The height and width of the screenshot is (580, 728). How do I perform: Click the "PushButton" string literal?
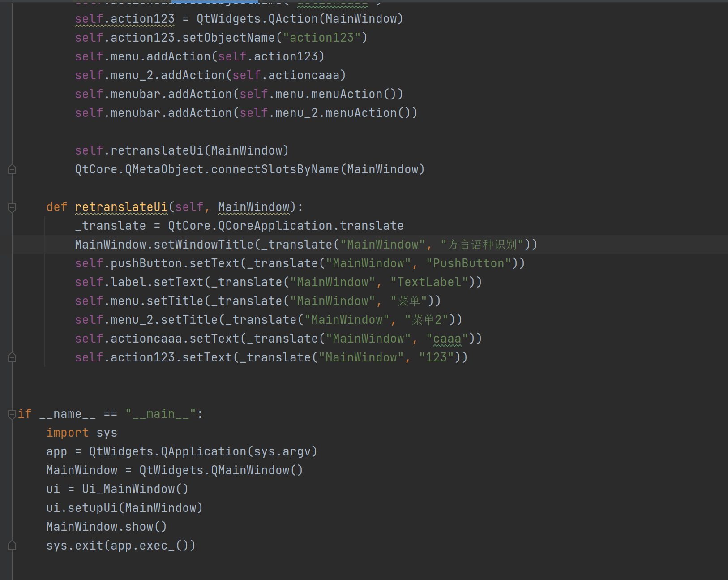pos(469,263)
